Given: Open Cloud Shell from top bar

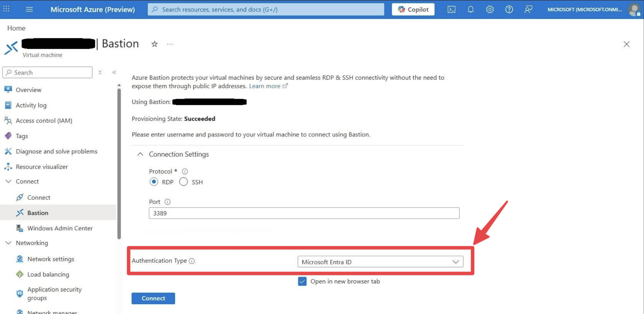Looking at the screenshot, I should (x=451, y=10).
